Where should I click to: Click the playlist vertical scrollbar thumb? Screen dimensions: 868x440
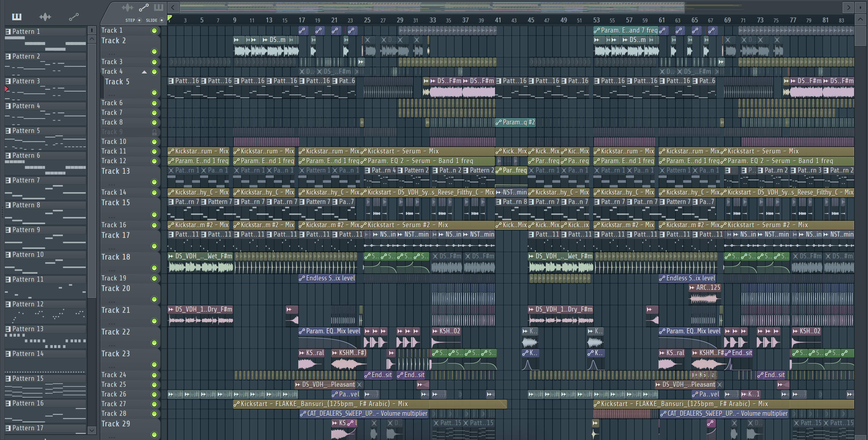[860, 35]
